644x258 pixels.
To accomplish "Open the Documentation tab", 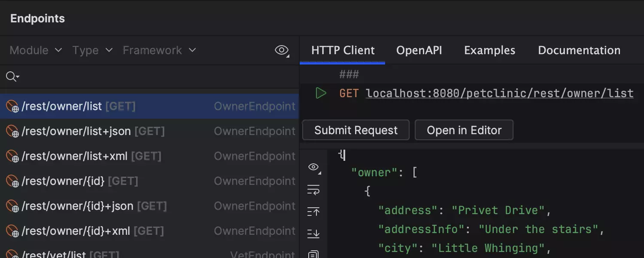I will coord(579,50).
